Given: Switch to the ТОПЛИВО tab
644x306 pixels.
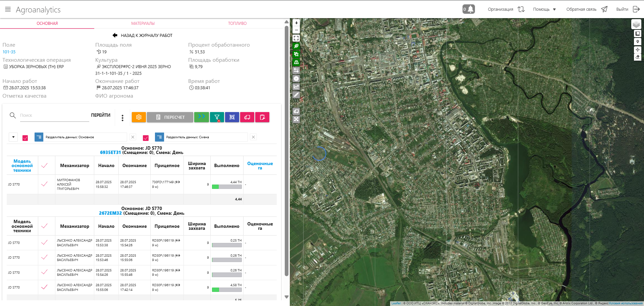Looking at the screenshot, I should 237,23.
